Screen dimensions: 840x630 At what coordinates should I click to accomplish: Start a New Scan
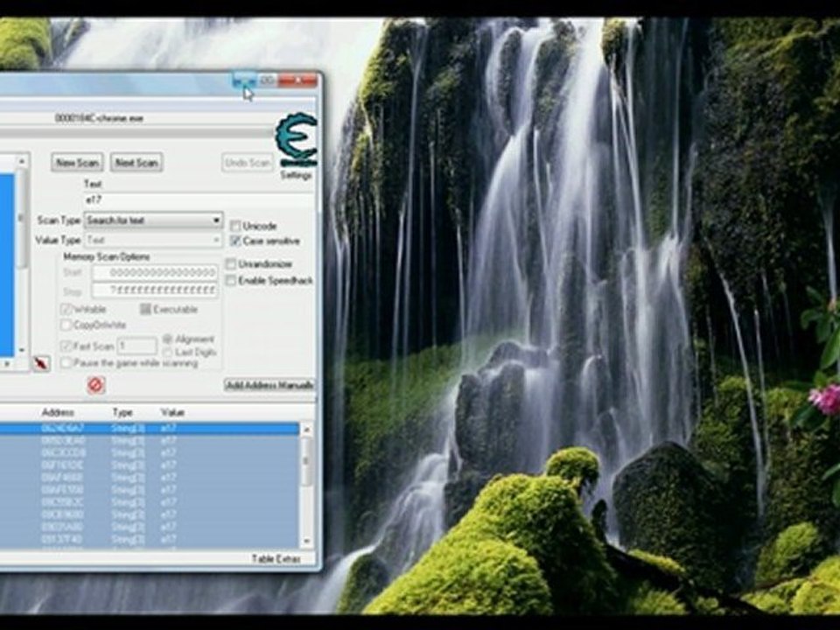coord(77,163)
